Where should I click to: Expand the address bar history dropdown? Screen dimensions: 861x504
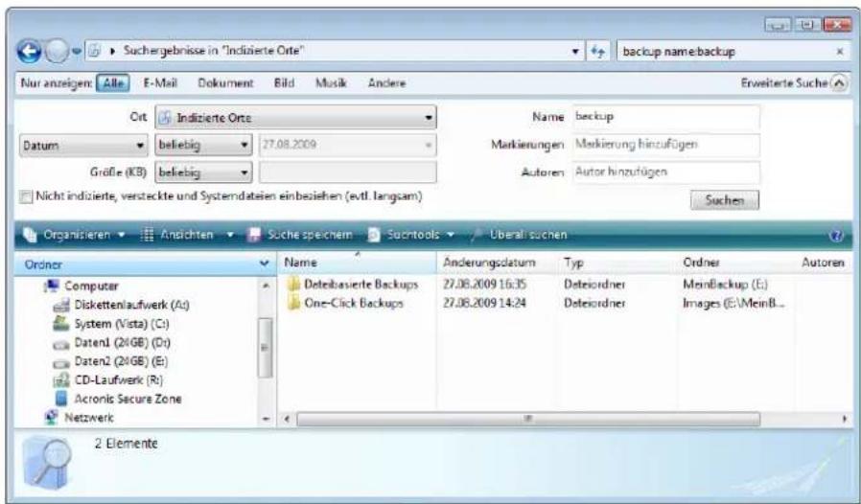coord(574,52)
